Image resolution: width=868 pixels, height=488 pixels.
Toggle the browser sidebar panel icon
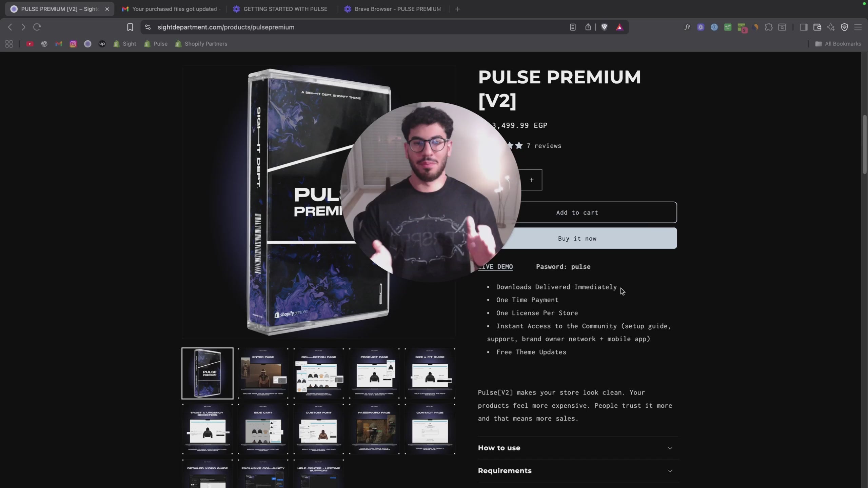tap(803, 27)
